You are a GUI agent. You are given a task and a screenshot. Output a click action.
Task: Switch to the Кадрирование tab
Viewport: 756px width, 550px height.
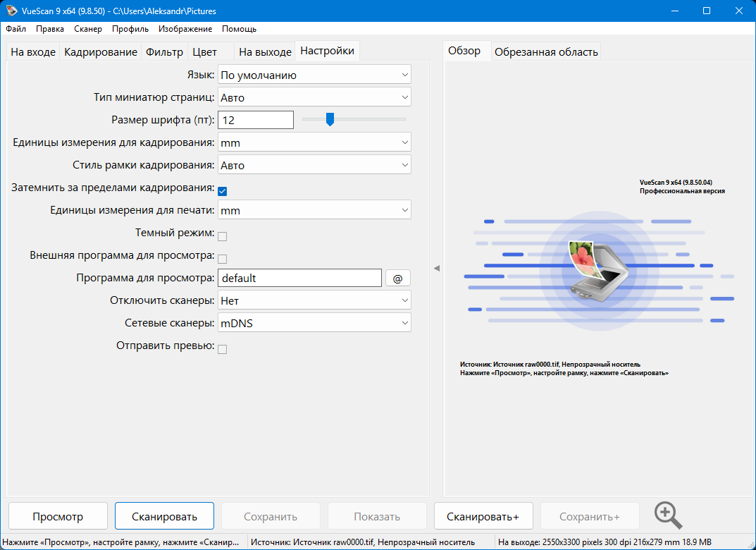(101, 52)
